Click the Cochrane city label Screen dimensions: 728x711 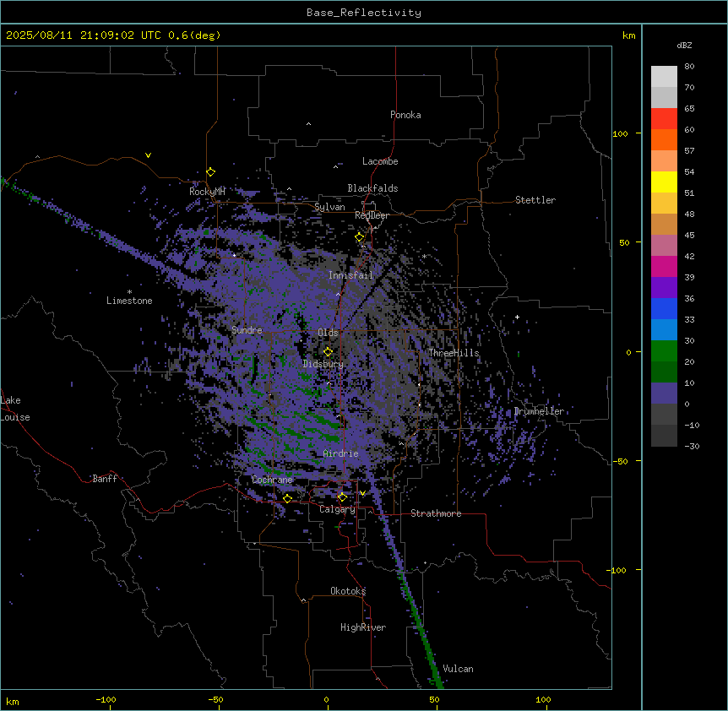coord(272,480)
